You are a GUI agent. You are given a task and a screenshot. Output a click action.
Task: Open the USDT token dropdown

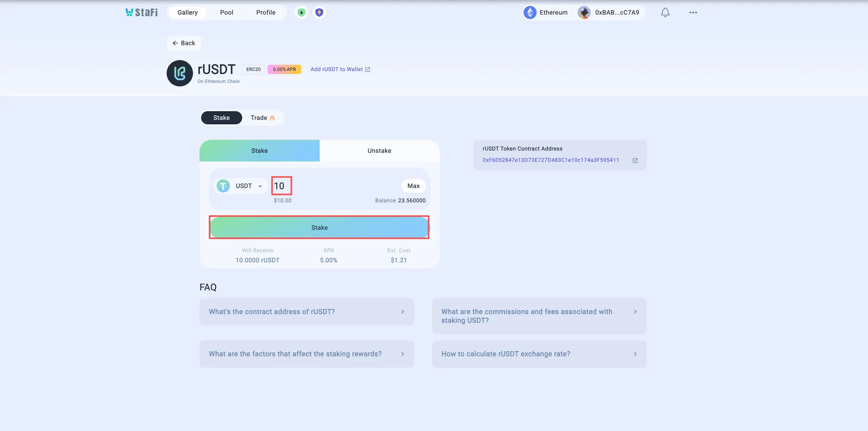pyautogui.click(x=241, y=186)
